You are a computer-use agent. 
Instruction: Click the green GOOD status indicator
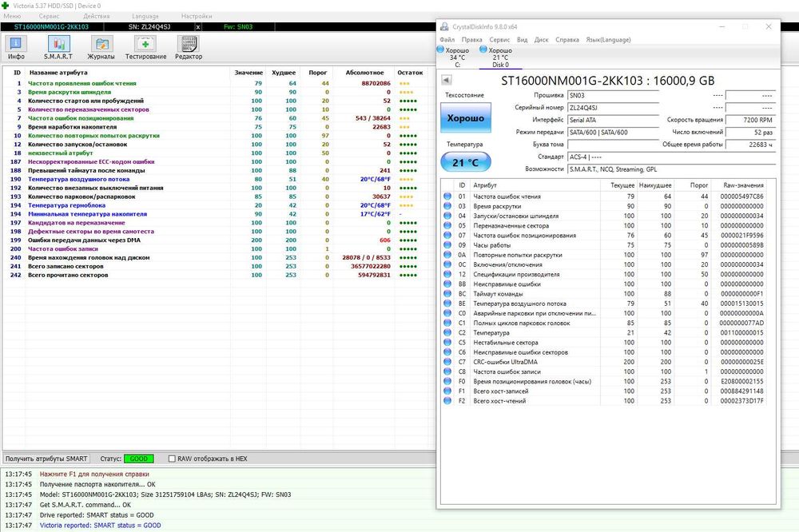(138, 459)
